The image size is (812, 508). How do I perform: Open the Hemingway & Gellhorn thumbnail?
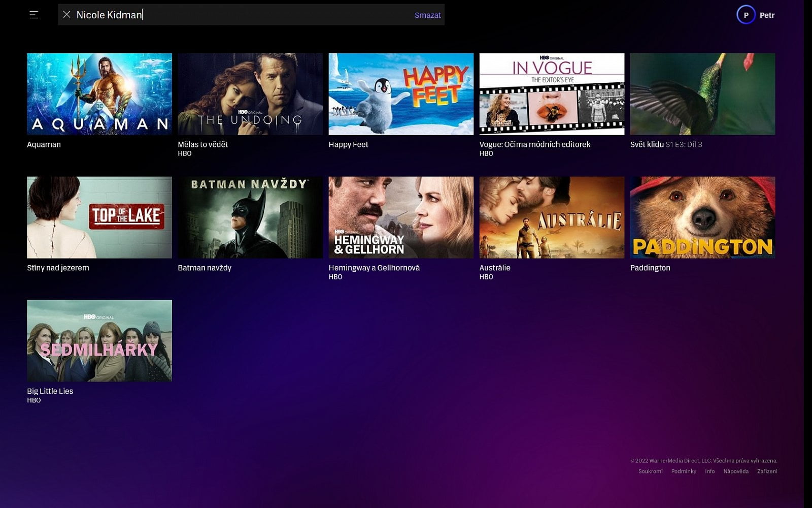point(401,217)
